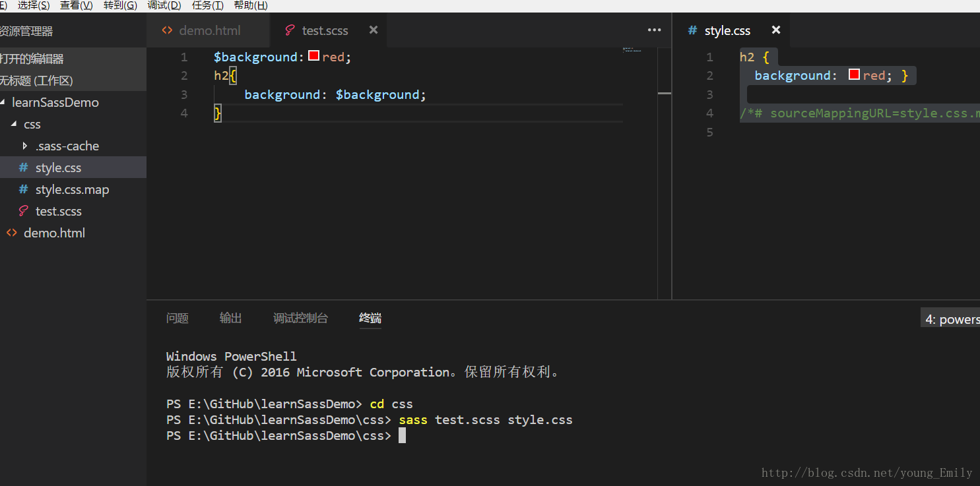The image size is (980, 486).
Task: Switch to the 输出 panel tab
Action: tap(231, 318)
